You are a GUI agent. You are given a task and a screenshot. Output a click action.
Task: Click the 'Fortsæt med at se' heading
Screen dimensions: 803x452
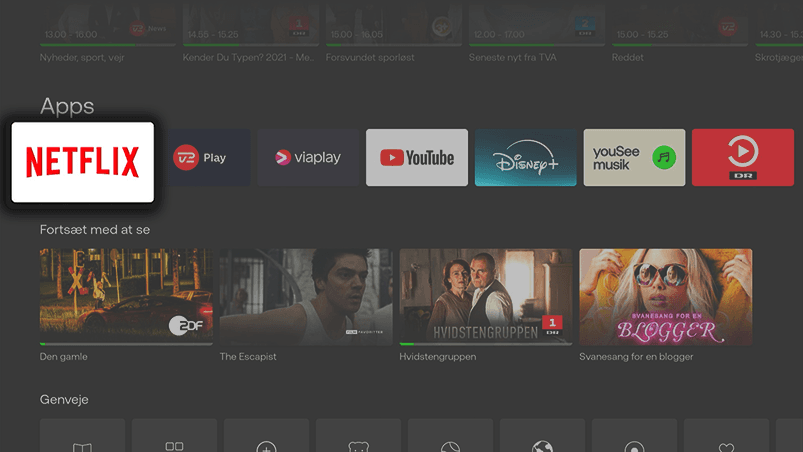pos(95,230)
